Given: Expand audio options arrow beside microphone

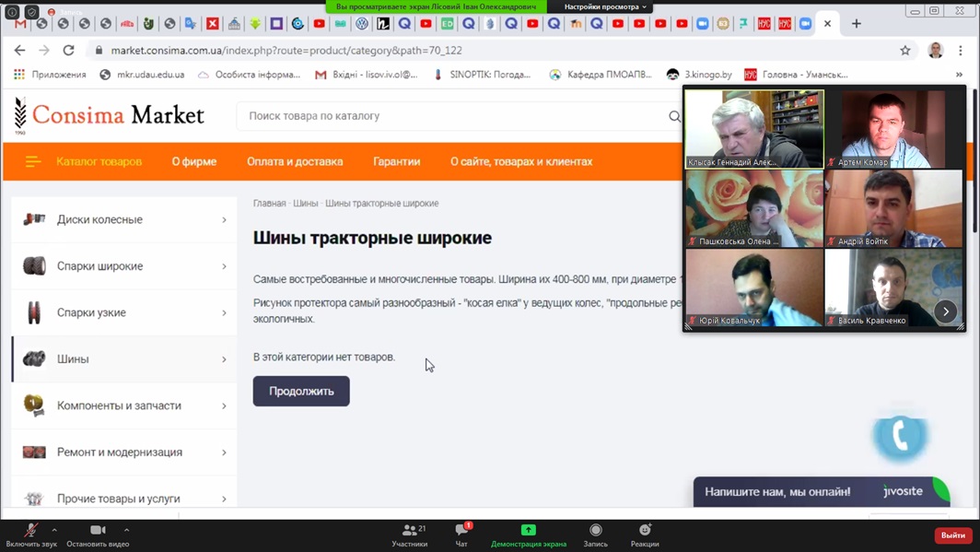Looking at the screenshot, I should (54, 530).
